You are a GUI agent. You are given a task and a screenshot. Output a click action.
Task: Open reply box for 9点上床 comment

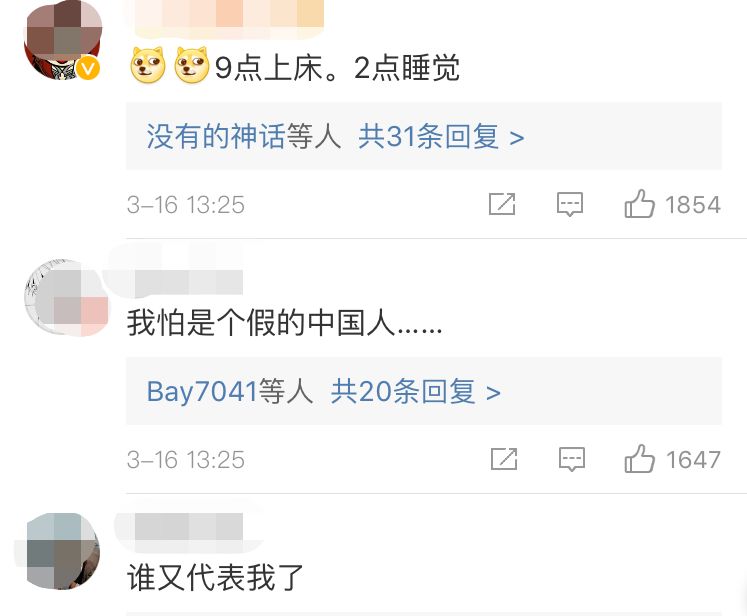click(x=570, y=204)
